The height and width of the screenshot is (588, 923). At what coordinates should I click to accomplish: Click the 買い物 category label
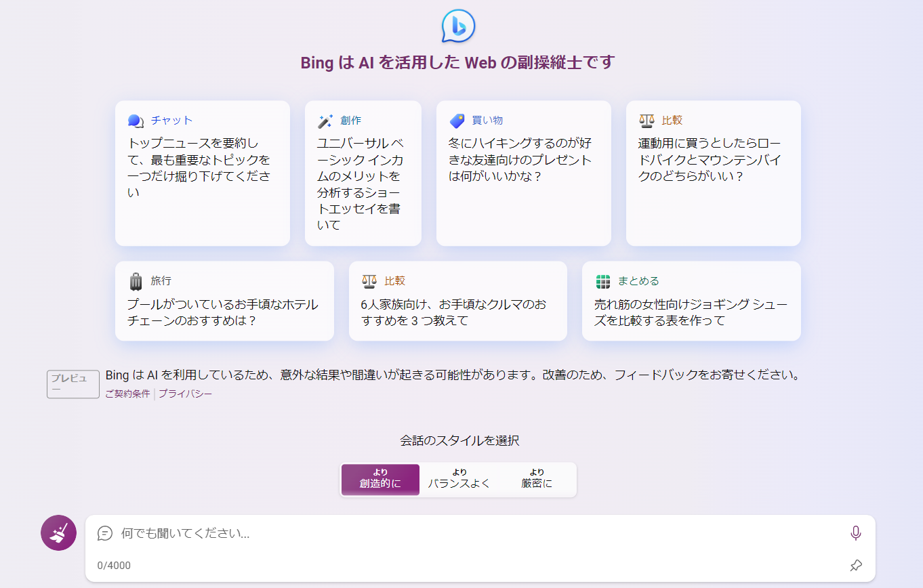487,121
